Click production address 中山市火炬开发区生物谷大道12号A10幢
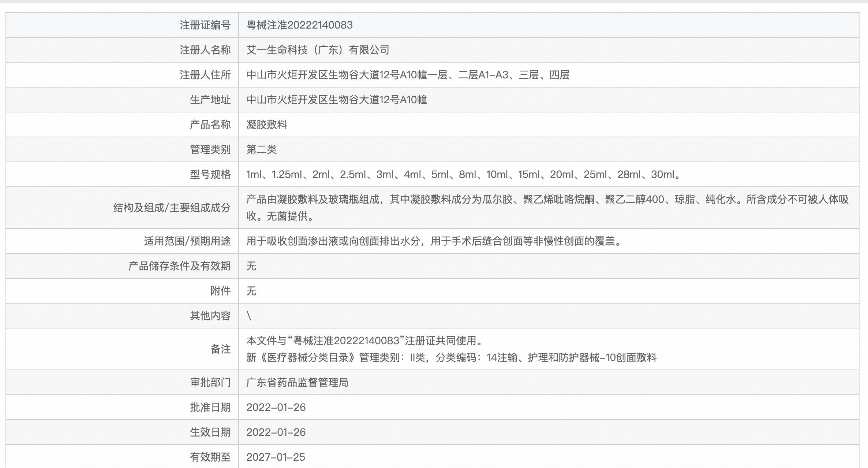 coord(337,100)
